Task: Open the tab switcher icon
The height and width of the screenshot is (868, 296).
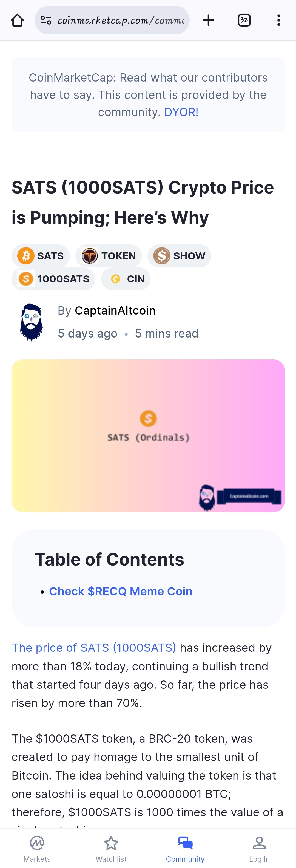Action: tap(244, 20)
